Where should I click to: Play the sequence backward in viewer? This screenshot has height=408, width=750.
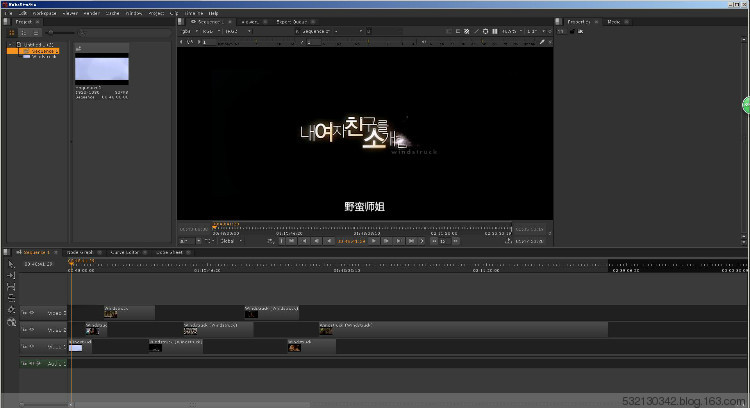(x=329, y=241)
